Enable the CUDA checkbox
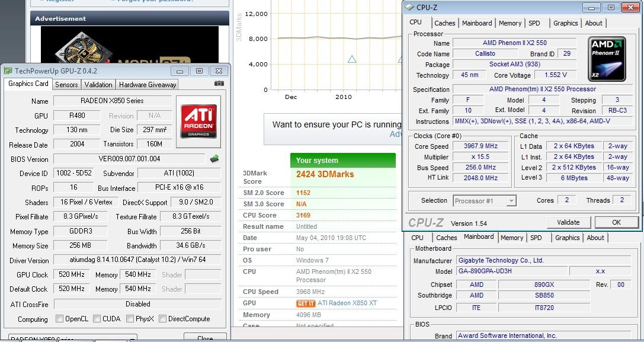Image resolution: width=644 pixels, height=342 pixels. pos(97,318)
